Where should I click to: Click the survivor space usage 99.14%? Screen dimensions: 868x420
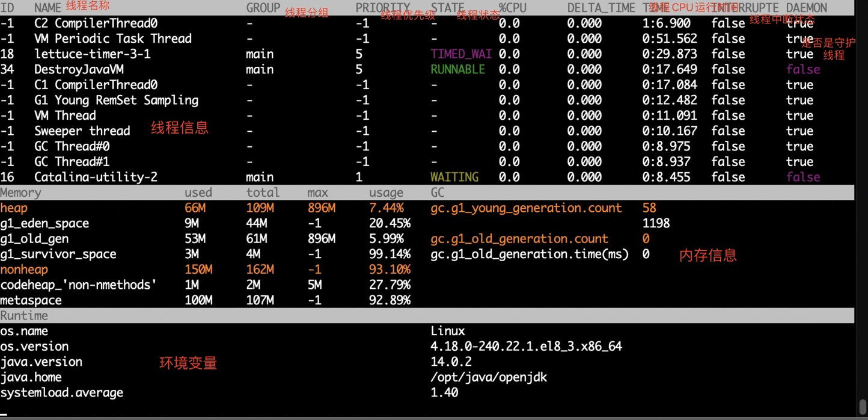390,255
